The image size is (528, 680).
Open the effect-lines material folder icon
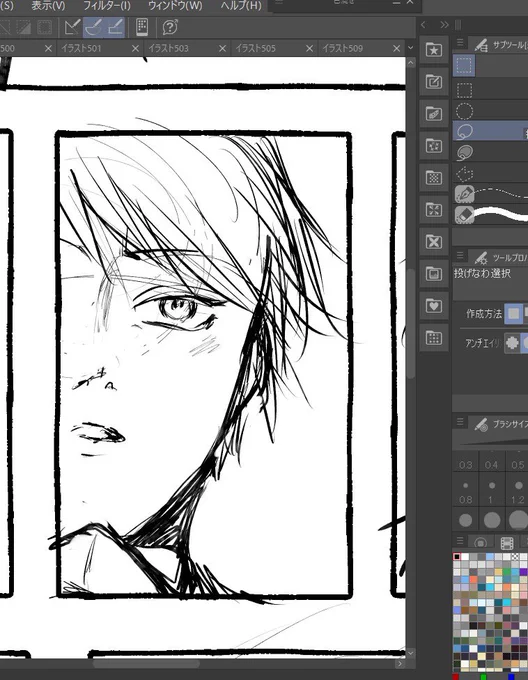[x=433, y=209]
